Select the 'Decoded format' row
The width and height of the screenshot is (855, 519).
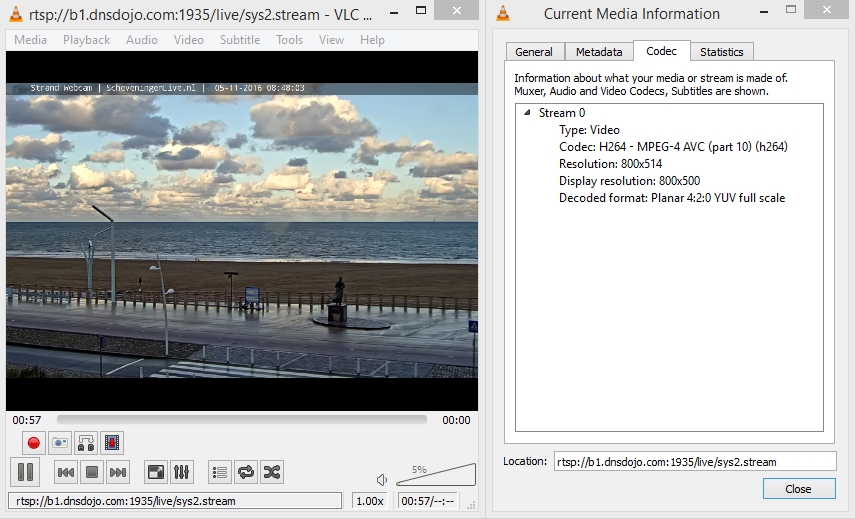(672, 197)
